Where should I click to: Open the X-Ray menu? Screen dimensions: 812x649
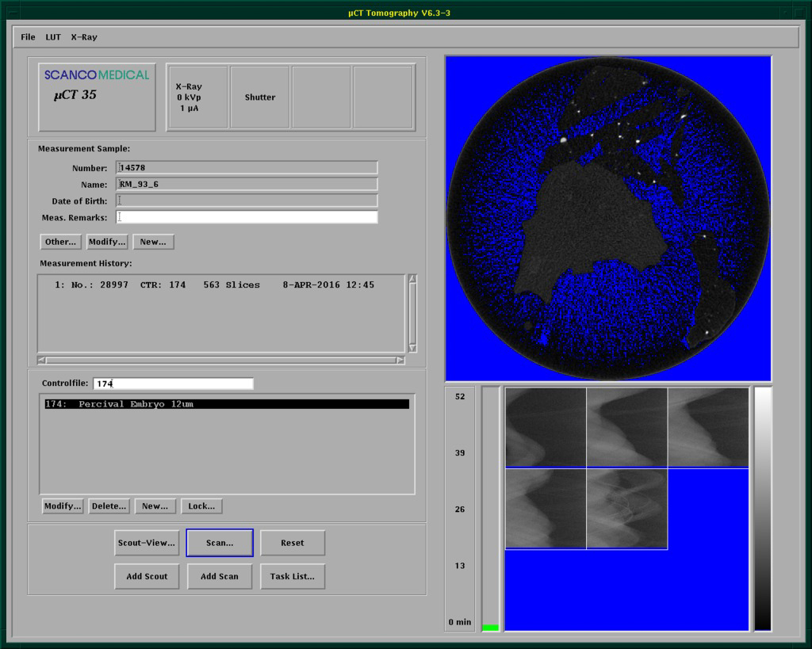point(84,37)
